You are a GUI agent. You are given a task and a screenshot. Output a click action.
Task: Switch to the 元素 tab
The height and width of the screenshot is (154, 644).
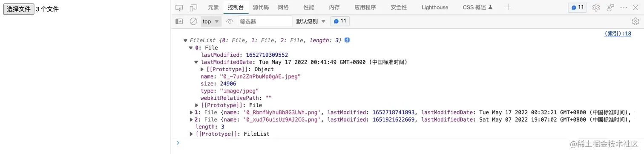[x=213, y=7]
